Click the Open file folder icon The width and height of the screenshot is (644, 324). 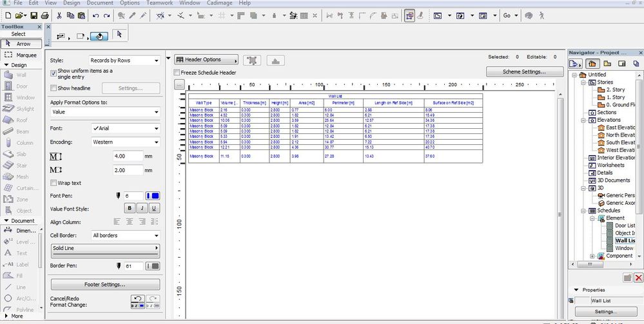coord(19,15)
